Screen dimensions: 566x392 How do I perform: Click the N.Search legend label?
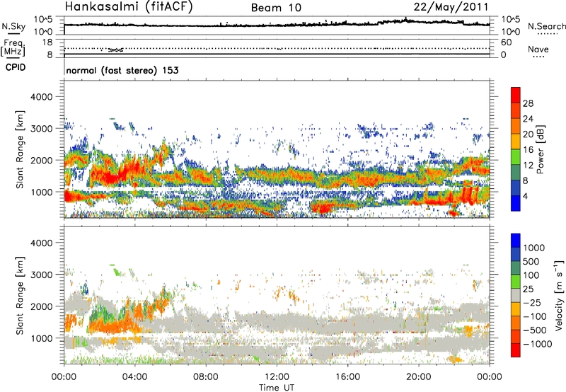point(546,26)
